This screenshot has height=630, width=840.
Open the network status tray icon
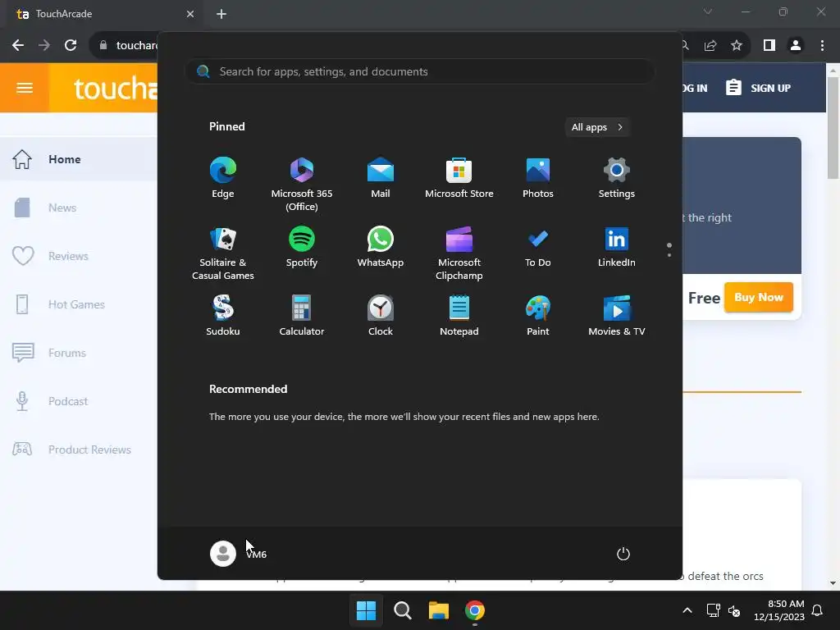713,610
